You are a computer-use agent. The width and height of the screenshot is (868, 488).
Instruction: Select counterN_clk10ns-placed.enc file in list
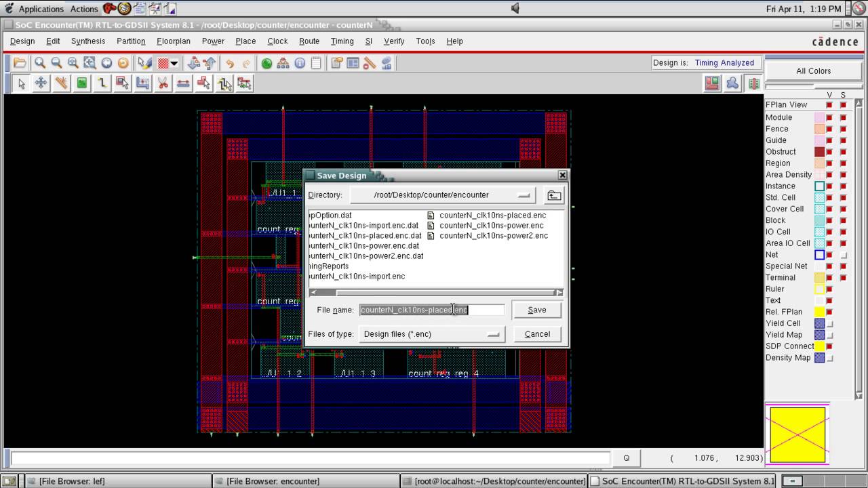coord(492,216)
